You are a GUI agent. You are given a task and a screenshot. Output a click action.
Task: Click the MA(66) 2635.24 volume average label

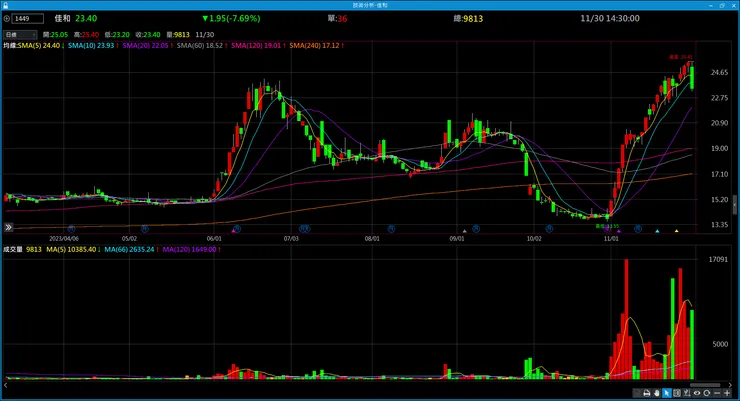(131, 250)
